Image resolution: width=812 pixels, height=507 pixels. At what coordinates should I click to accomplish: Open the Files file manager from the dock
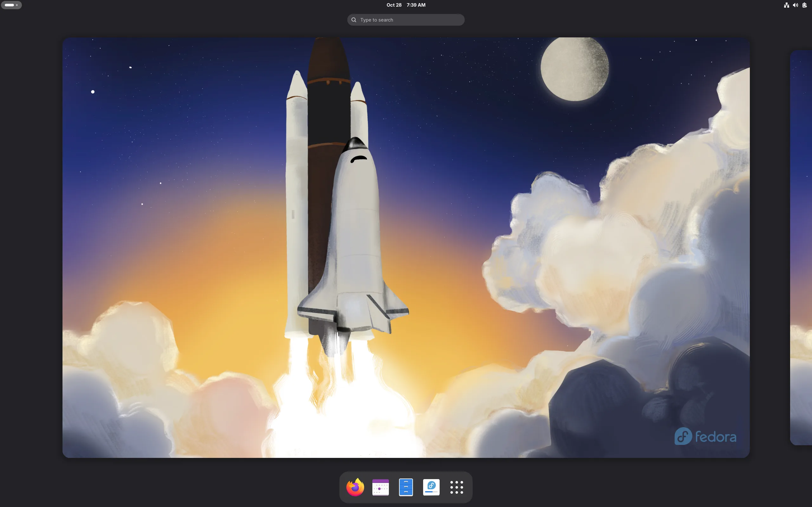click(406, 487)
